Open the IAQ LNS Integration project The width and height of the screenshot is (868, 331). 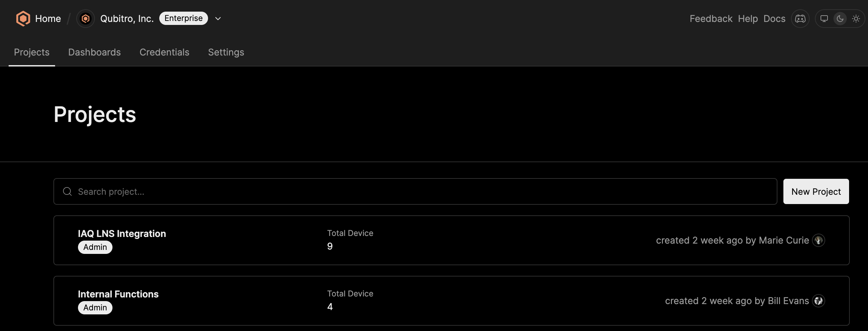451,240
